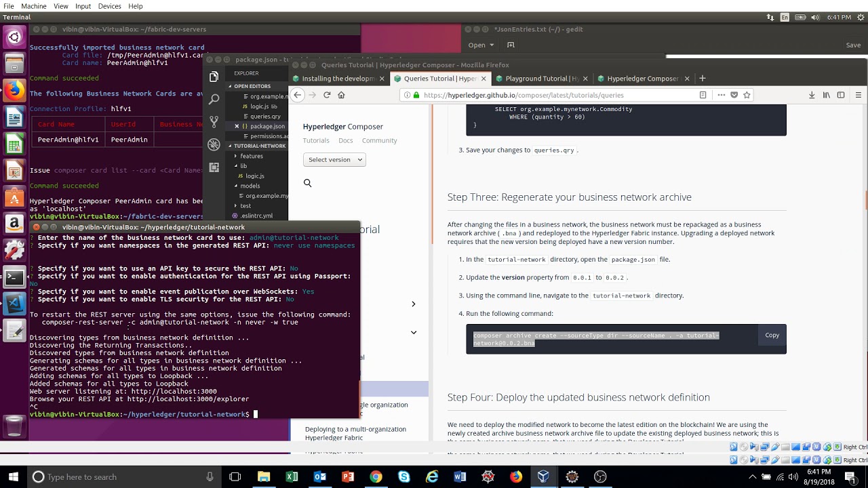Open Deploying to a multi-organization link
This screenshot has width=868, height=488.
click(x=355, y=433)
